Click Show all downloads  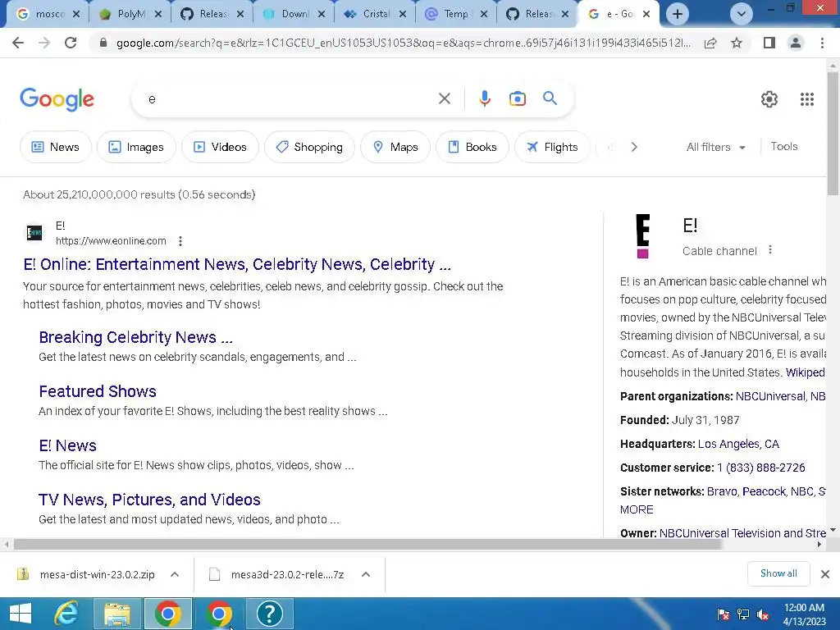click(778, 573)
